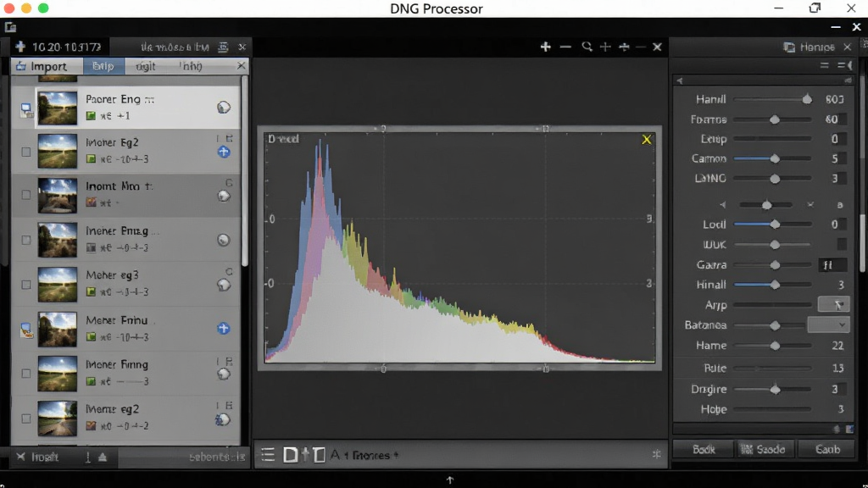Click the Bsdk button

[x=704, y=449]
